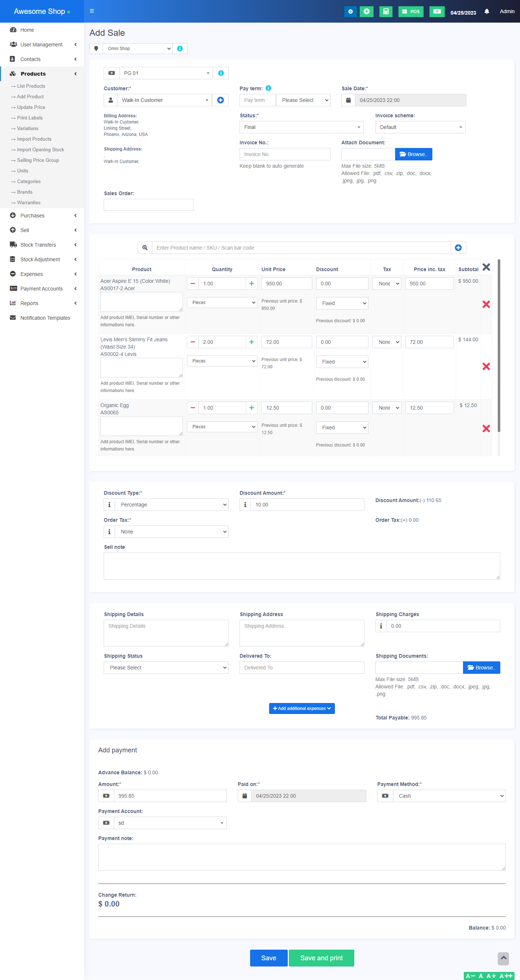Open the List Products menu item

pos(31,86)
